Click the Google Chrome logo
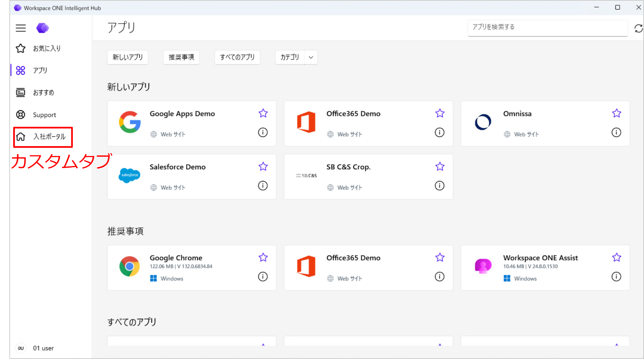Viewport: 644px width, 359px height. (x=130, y=266)
